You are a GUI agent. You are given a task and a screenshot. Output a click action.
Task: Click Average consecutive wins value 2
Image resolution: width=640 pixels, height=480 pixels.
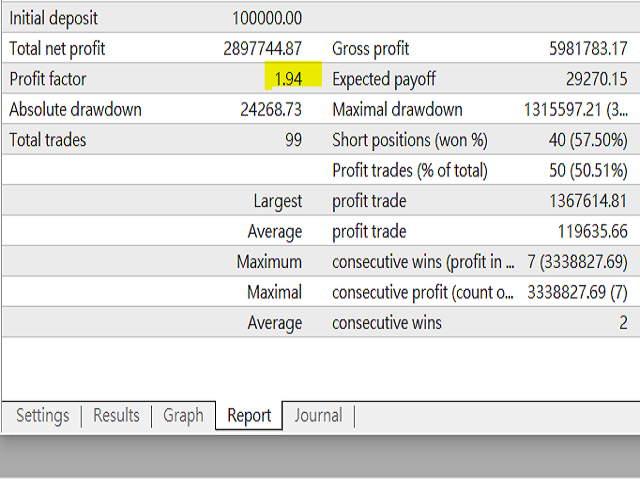pyautogui.click(x=623, y=323)
